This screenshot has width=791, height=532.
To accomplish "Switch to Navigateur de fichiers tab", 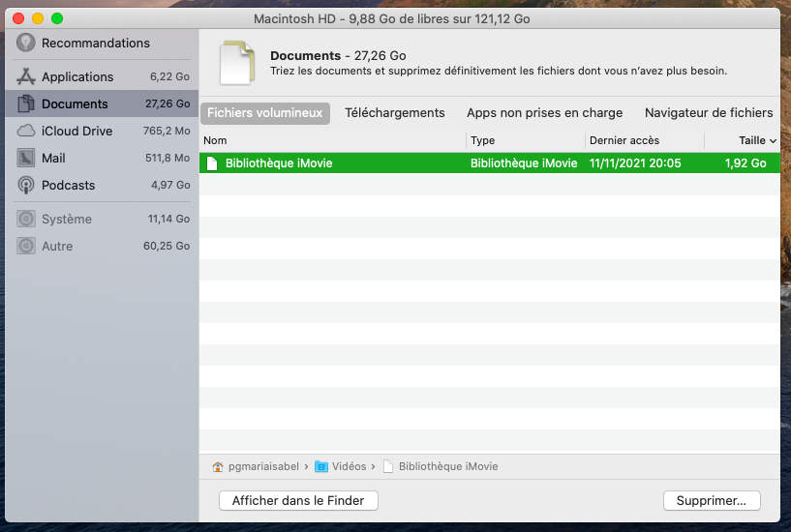I will [x=709, y=113].
